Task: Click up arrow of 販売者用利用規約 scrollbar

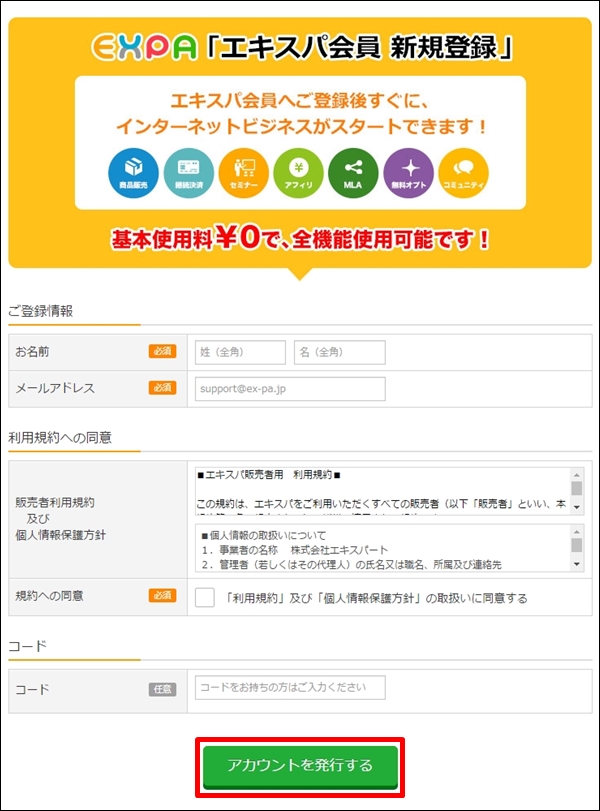Action: [577, 474]
